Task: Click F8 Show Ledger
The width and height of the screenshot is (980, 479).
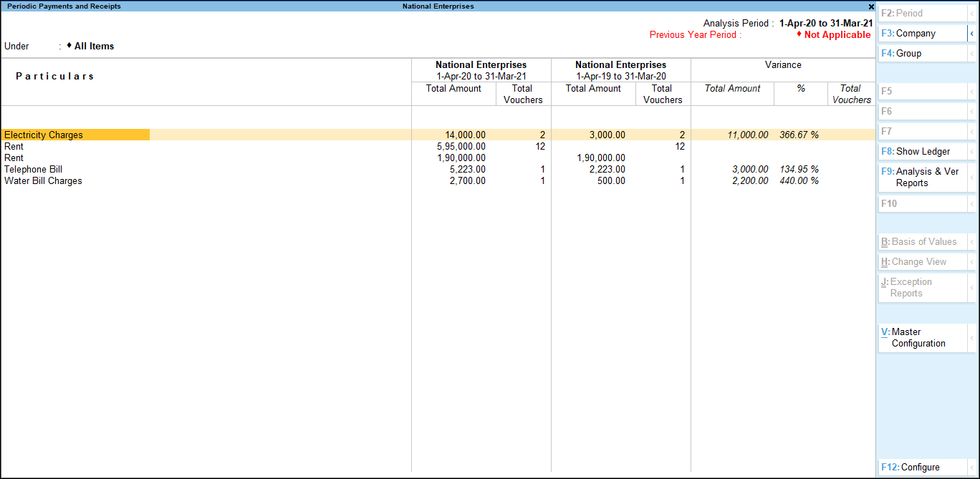Action: 923,151
